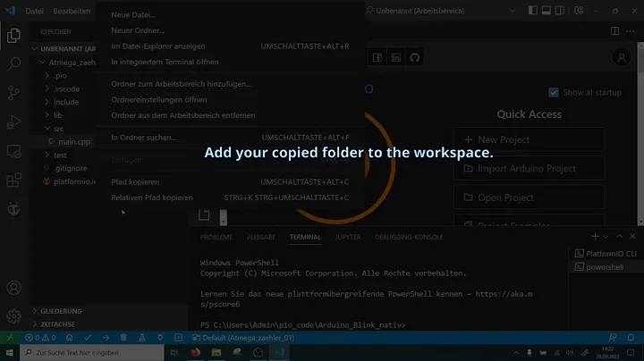Click PlatformIO Clean trash icon in status bar
The width and height of the screenshot is (644, 361).
[123, 338]
